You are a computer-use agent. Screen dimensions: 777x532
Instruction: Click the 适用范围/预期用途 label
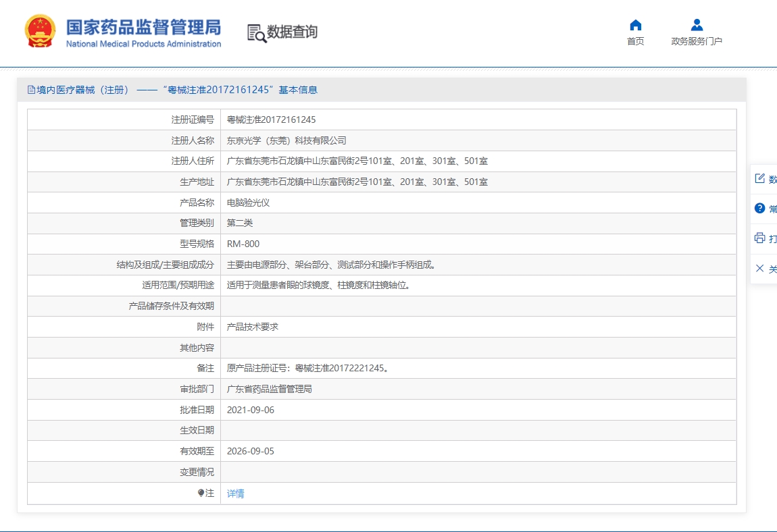tap(178, 286)
